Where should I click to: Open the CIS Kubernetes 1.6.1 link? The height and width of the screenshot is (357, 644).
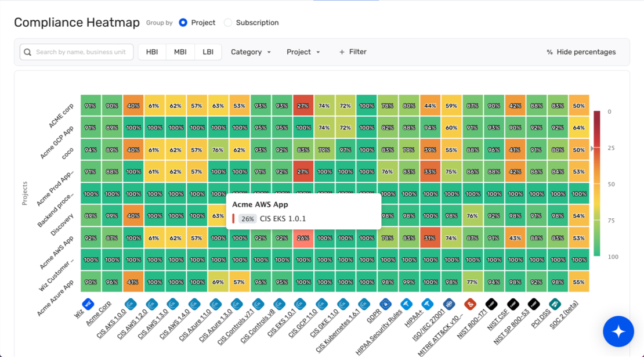pos(338,331)
